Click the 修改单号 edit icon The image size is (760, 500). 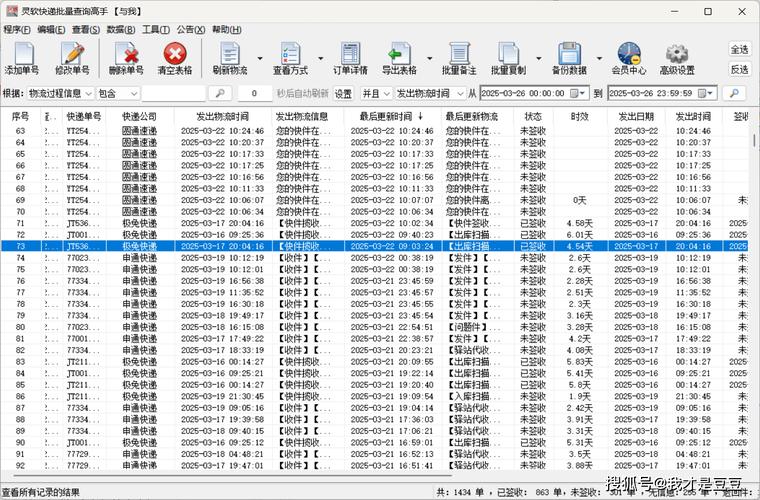[x=72, y=58]
